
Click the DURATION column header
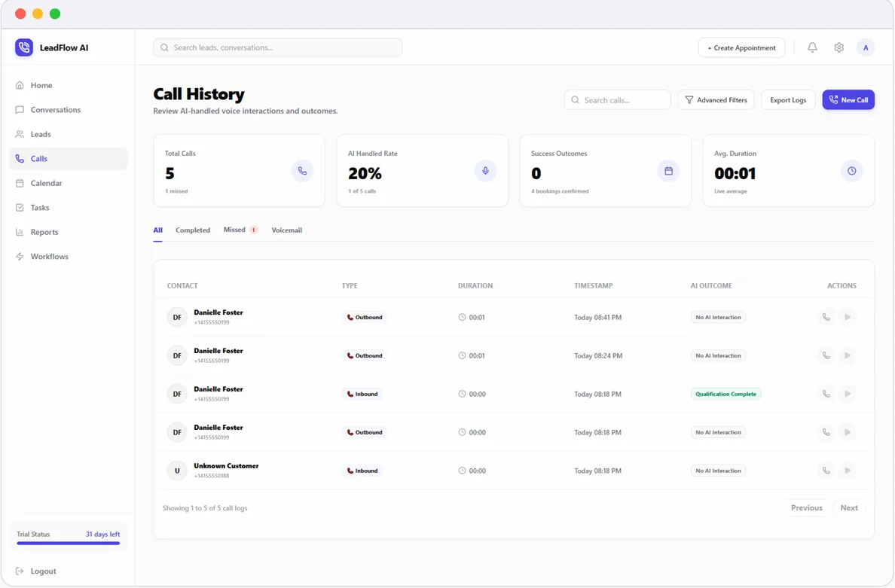coord(475,286)
